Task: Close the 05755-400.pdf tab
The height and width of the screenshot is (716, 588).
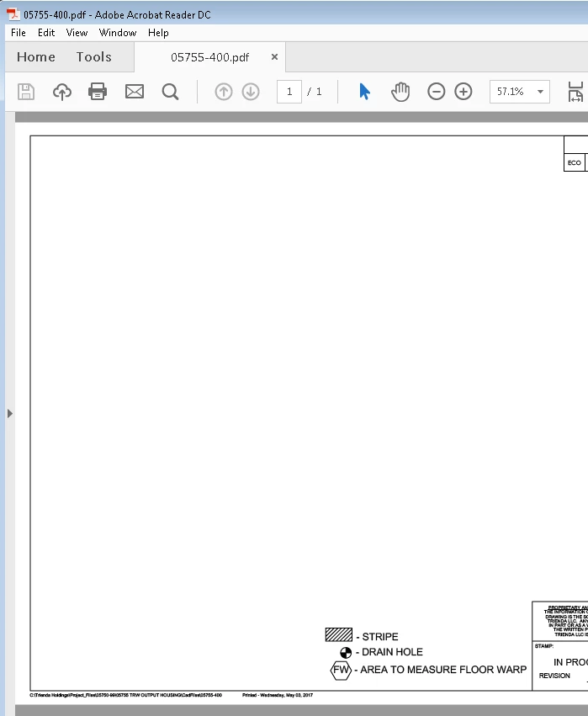Action: pyautogui.click(x=274, y=57)
